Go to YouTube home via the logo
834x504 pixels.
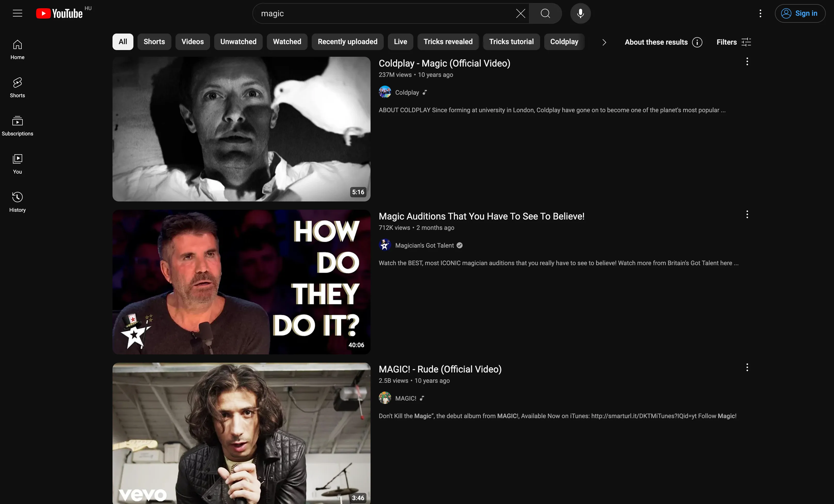[x=59, y=13]
